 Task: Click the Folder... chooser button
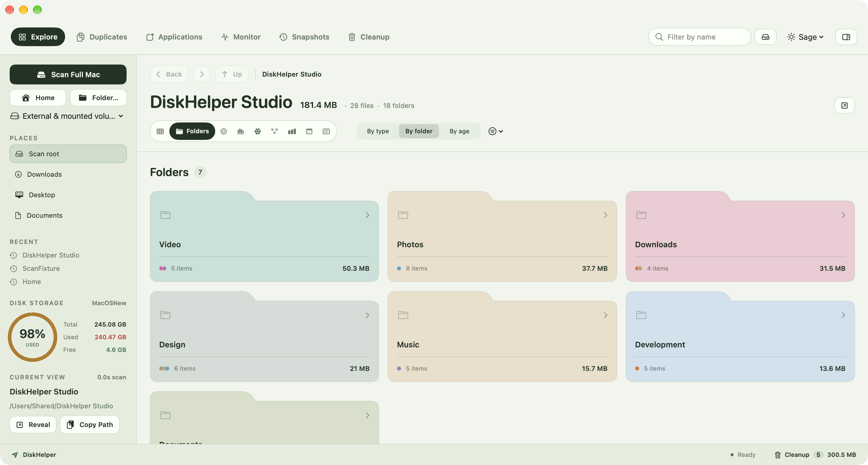pyautogui.click(x=98, y=98)
